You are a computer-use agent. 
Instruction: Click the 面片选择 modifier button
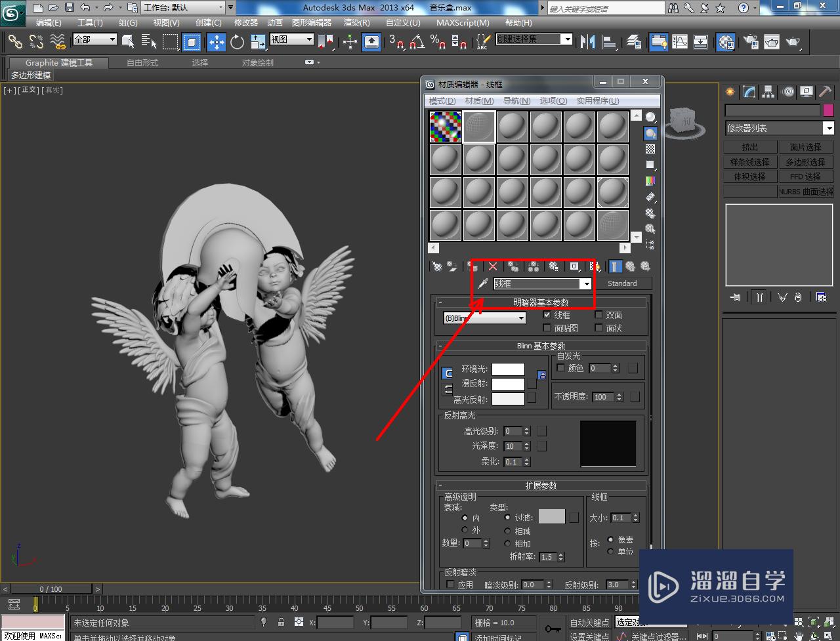point(805,147)
